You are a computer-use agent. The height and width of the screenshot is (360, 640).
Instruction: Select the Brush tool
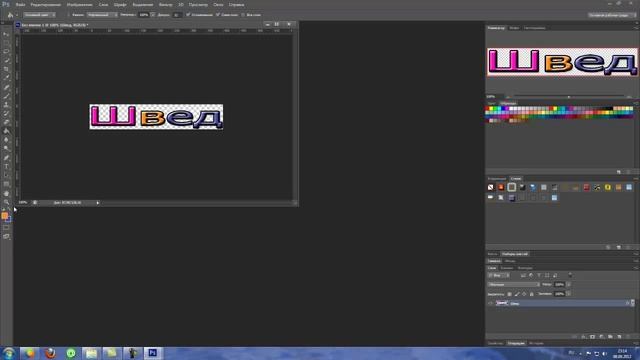coord(6,96)
